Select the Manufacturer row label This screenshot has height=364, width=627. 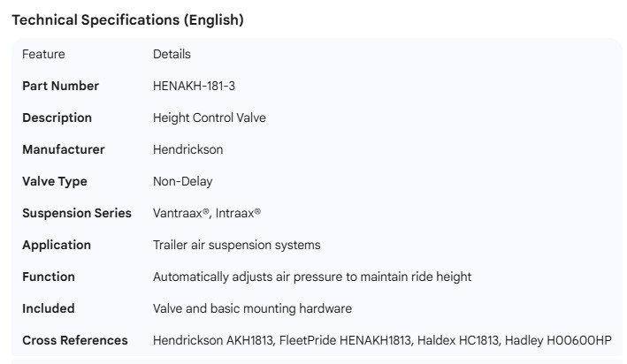[x=63, y=149]
